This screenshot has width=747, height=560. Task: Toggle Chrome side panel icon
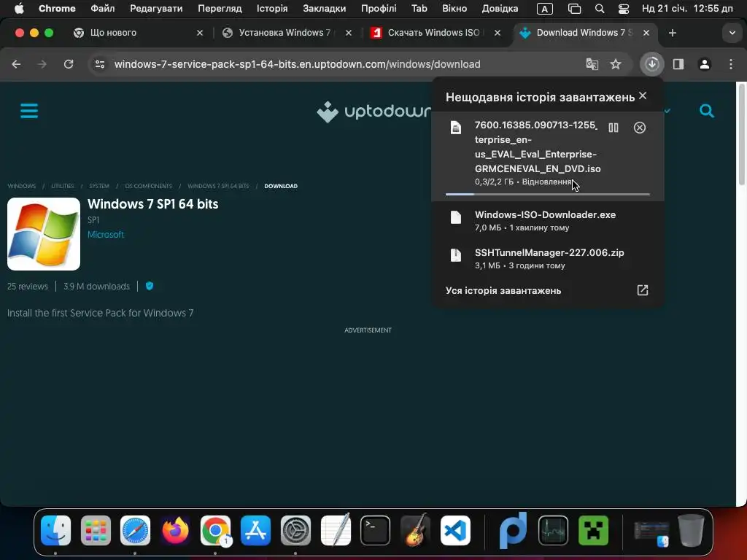tap(678, 64)
